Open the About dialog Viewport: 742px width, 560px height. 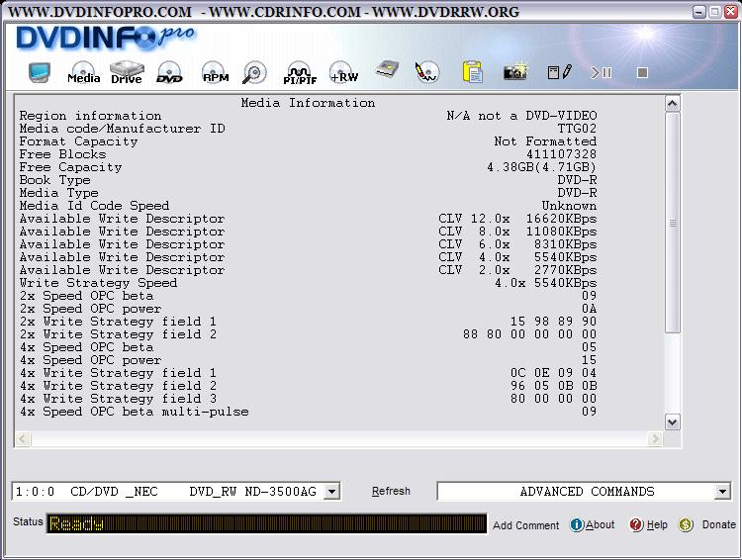(601, 524)
